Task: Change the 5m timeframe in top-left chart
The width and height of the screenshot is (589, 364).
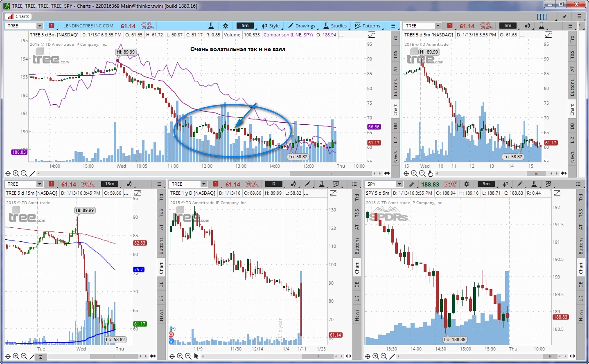Action: point(245,25)
